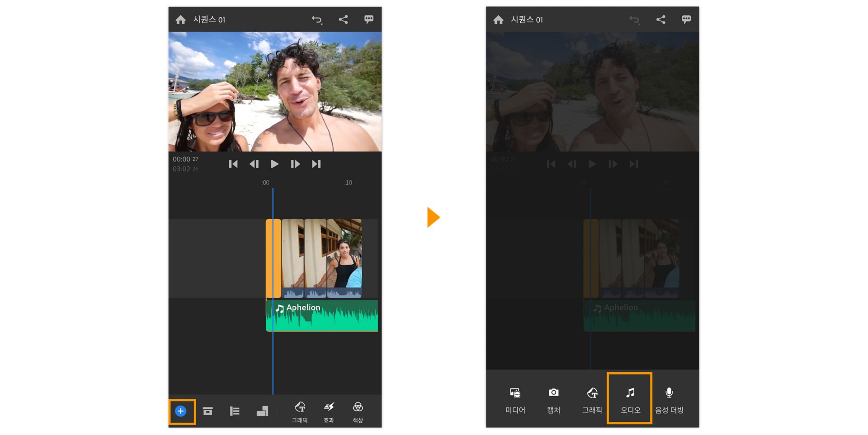Viewport: 868px width, 435px height.
Task: Open the 효과 effects tool
Action: point(329,412)
